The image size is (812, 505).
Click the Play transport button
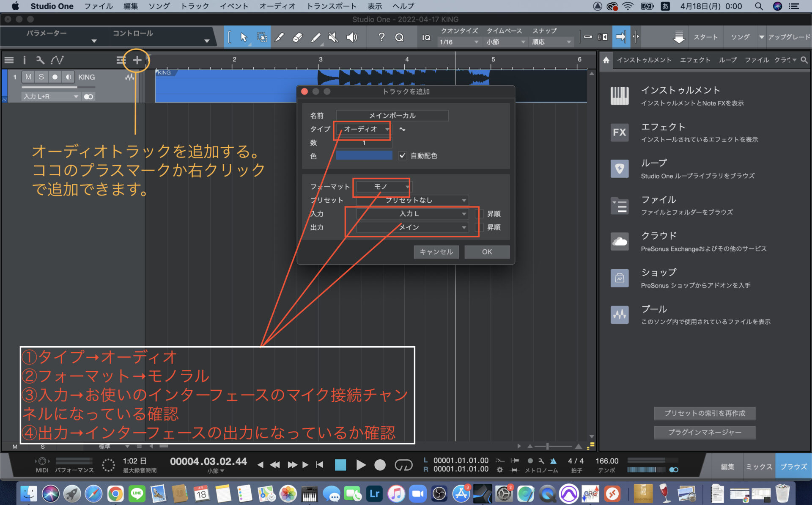click(x=360, y=465)
